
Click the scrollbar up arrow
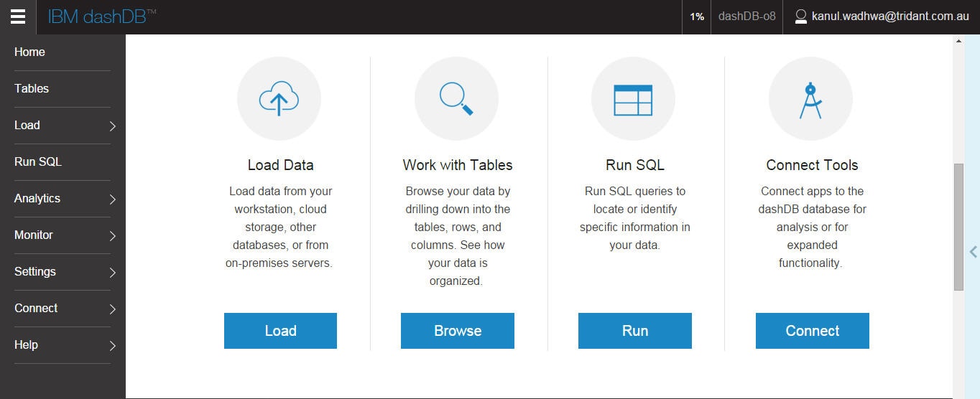pyautogui.click(x=958, y=41)
